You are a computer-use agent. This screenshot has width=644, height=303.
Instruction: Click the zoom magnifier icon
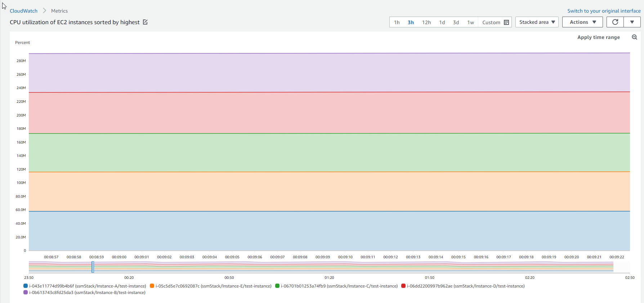[x=635, y=37]
